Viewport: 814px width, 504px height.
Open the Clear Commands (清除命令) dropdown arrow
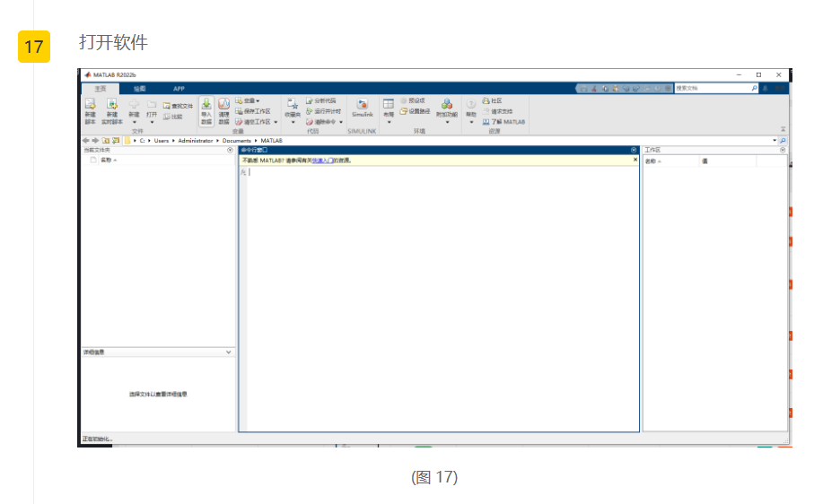(341, 122)
